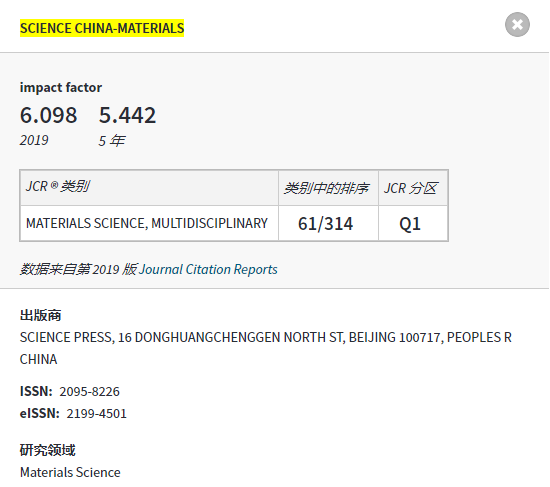Select the 2019 impact factor value 6.098
This screenshot has width=550, height=487.
[x=48, y=115]
